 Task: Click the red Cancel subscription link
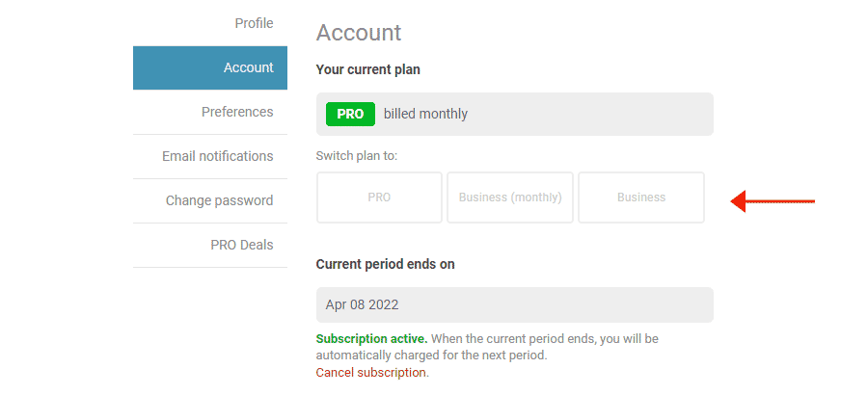point(371,372)
